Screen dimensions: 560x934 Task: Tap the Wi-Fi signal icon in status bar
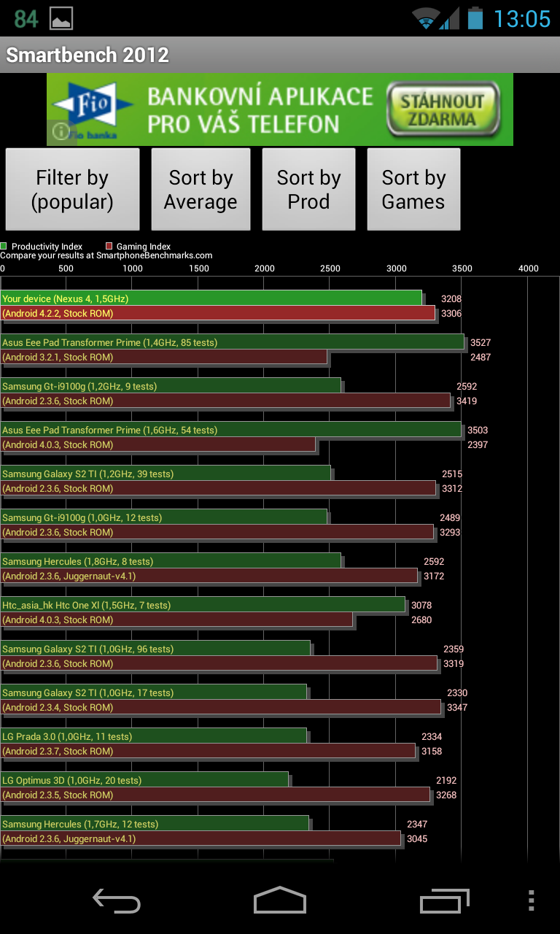pyautogui.click(x=425, y=19)
